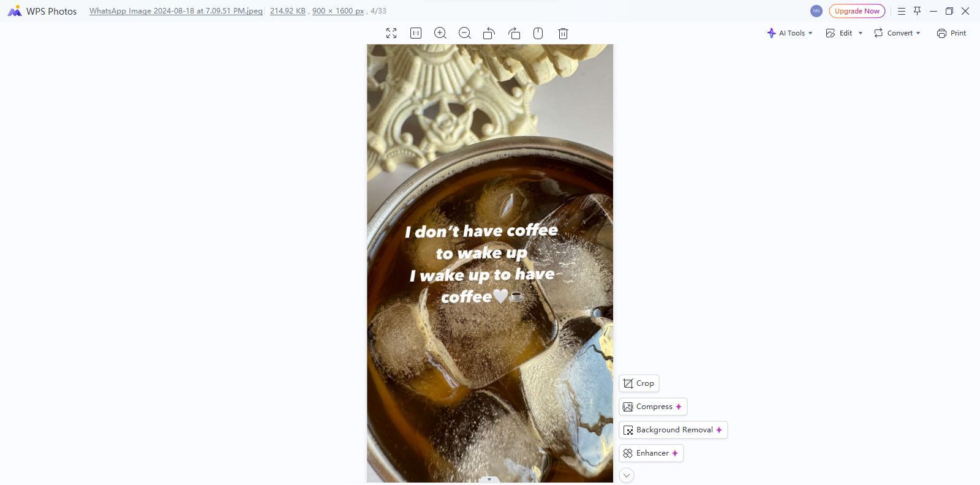Viewport: 980px width, 485px height.
Task: Click the actual size 1:1 icon
Action: coord(416,33)
